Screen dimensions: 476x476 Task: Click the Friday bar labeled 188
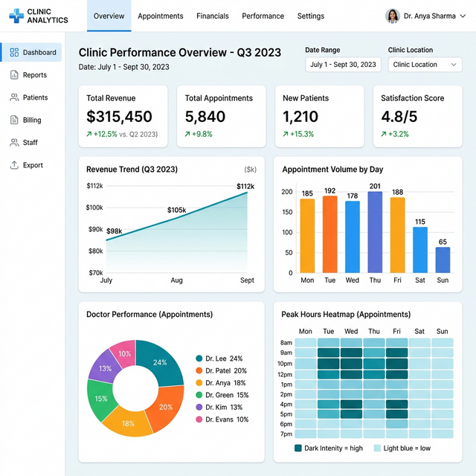[397, 235]
